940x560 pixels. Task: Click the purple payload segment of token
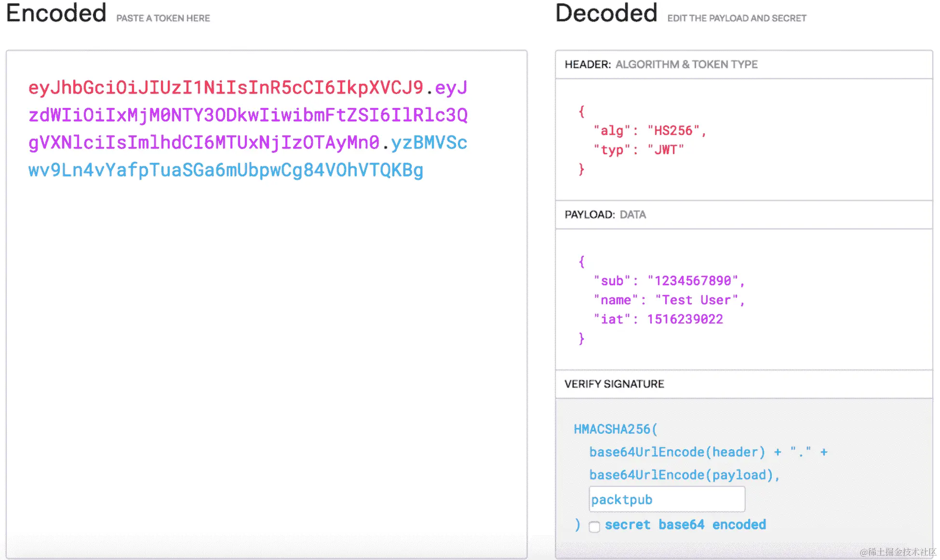(x=248, y=116)
